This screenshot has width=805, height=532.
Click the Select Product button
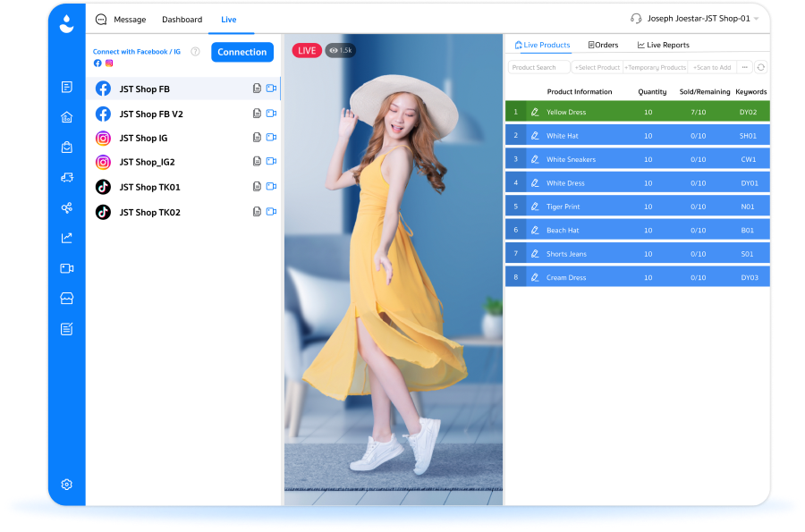click(x=597, y=67)
